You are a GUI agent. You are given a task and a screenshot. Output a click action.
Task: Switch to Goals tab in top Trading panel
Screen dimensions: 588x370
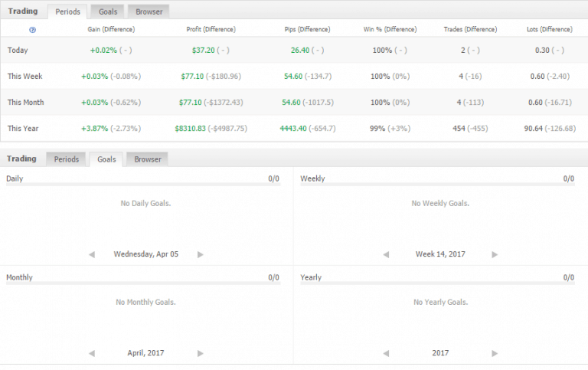106,11
